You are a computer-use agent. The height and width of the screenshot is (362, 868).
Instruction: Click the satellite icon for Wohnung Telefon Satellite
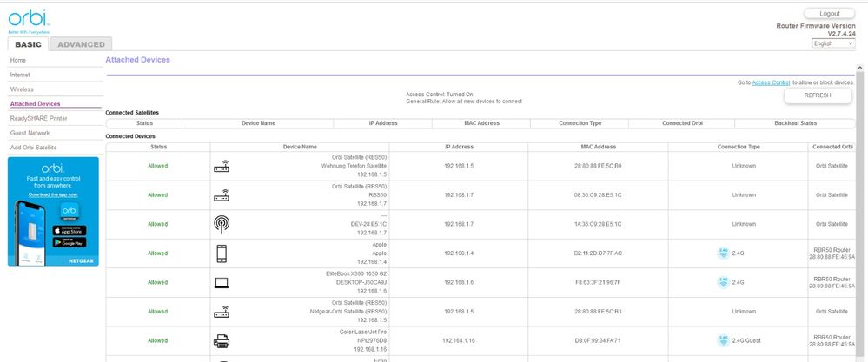222,166
